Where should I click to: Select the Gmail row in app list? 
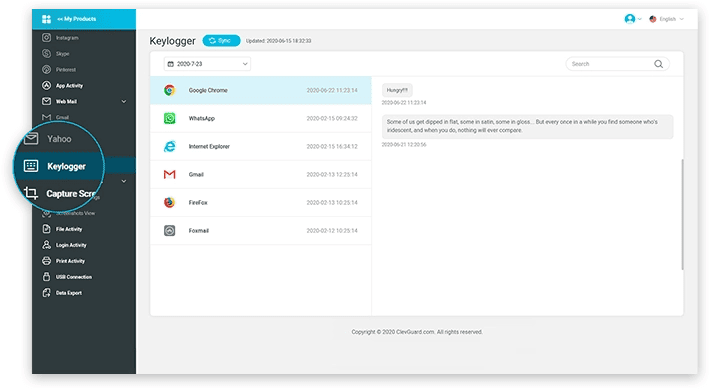click(261, 174)
